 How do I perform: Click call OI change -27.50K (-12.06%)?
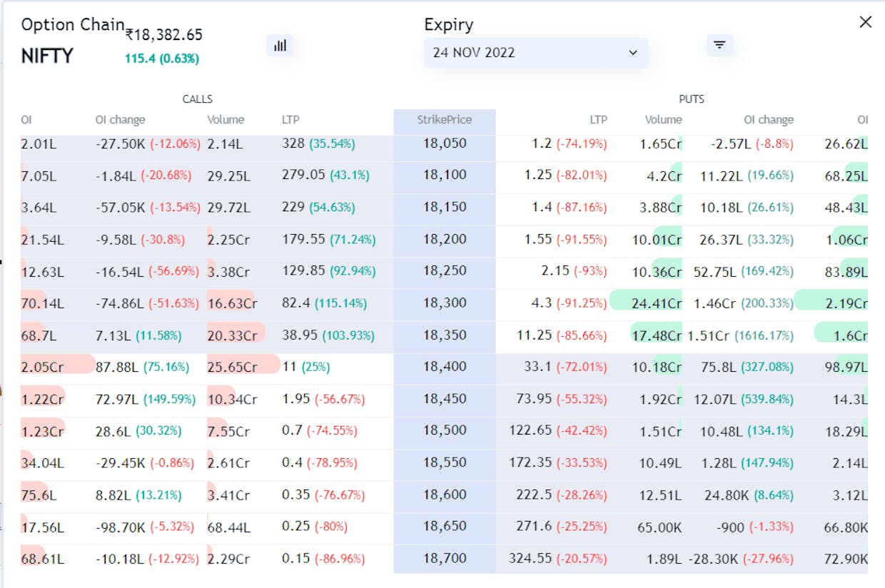(148, 143)
